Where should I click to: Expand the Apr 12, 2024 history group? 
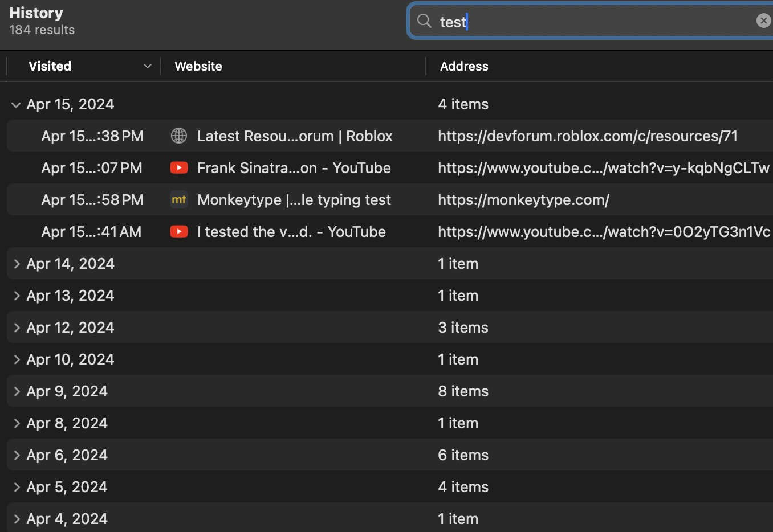tap(16, 328)
